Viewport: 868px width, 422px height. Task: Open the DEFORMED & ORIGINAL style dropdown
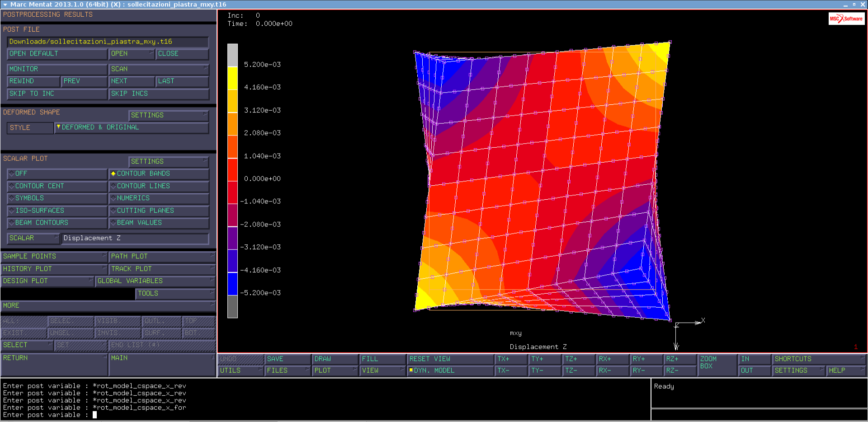131,127
